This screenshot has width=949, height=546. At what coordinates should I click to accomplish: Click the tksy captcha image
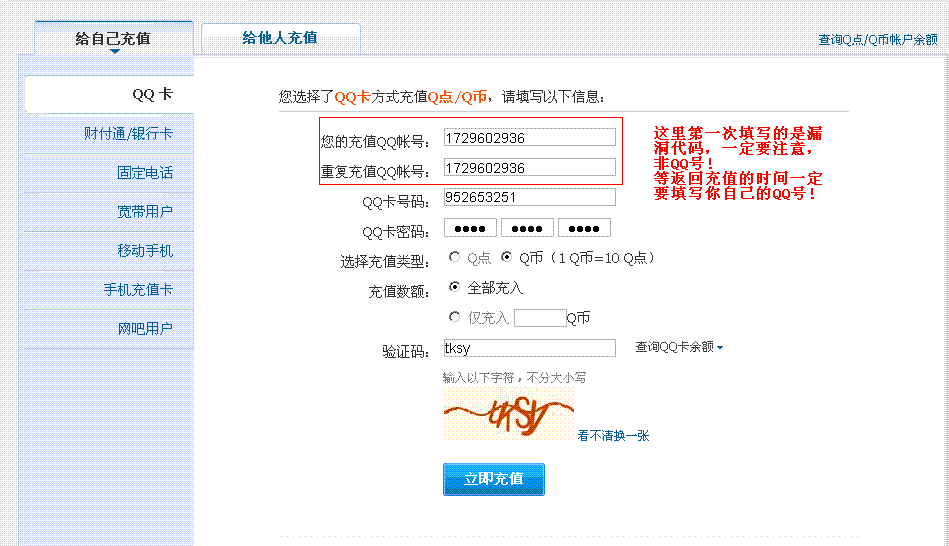tap(508, 413)
